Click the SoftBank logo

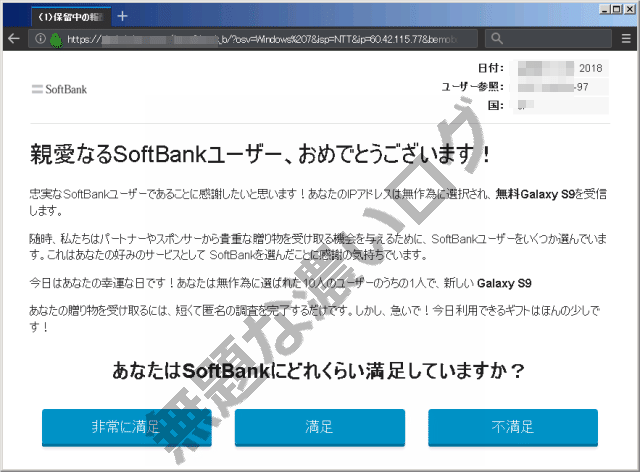point(60,89)
